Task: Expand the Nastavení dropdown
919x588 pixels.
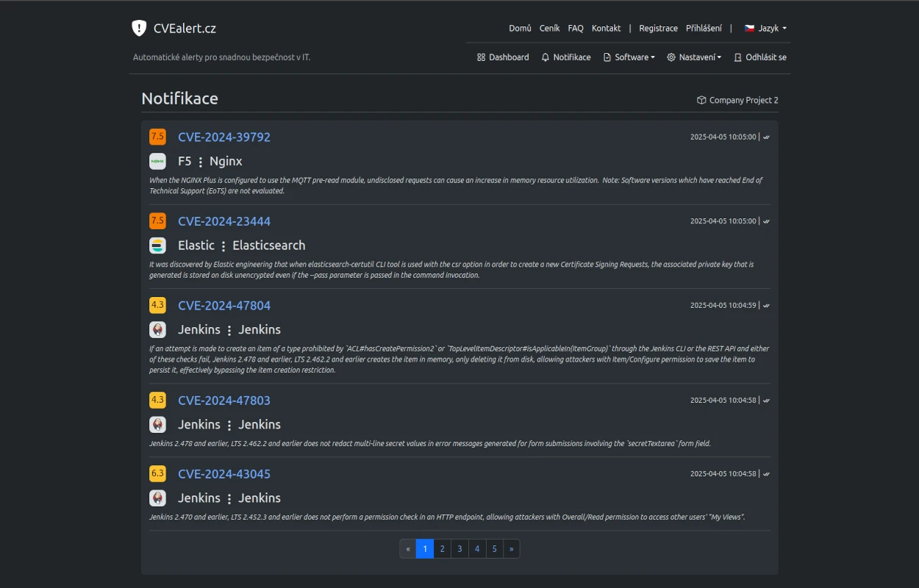Action: tap(694, 57)
